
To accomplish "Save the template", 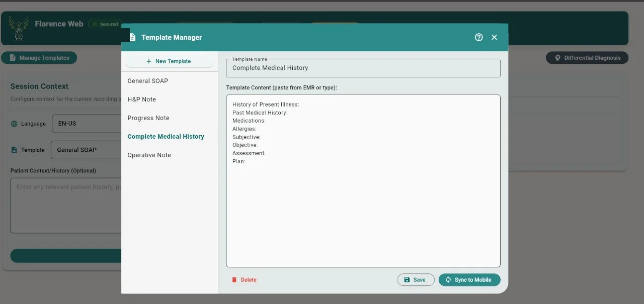I will pyautogui.click(x=416, y=280).
